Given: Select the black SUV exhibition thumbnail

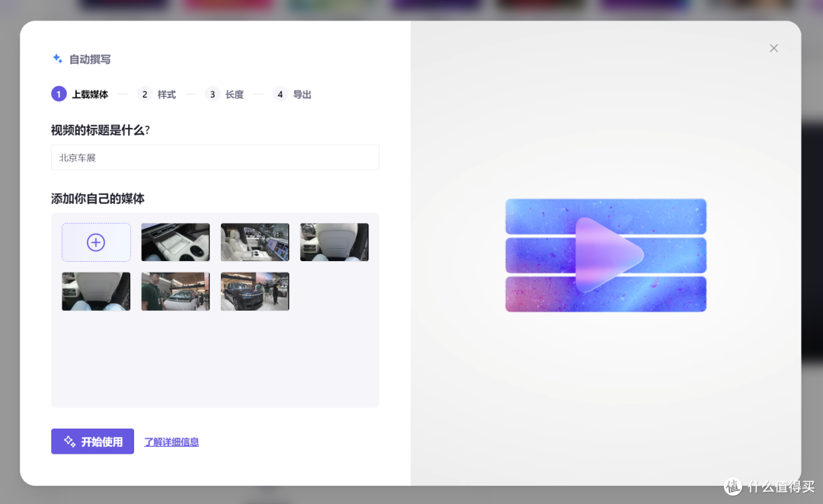Looking at the screenshot, I should coord(255,292).
